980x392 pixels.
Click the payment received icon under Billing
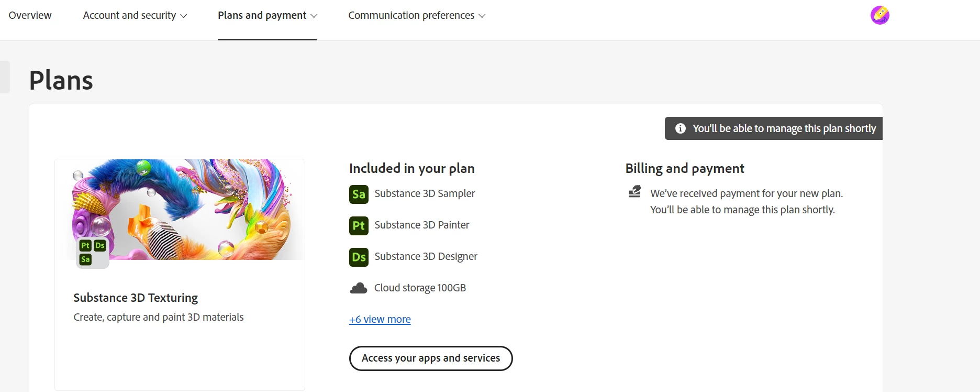coord(634,192)
